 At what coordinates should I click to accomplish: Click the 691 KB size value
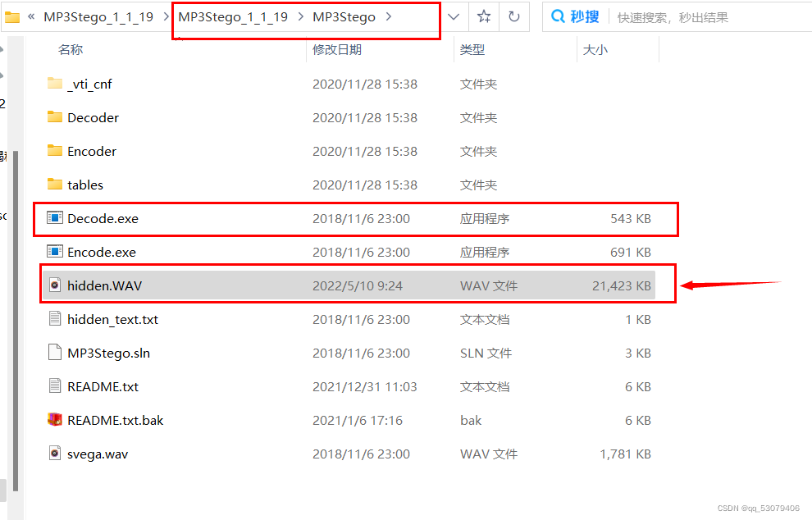click(631, 253)
